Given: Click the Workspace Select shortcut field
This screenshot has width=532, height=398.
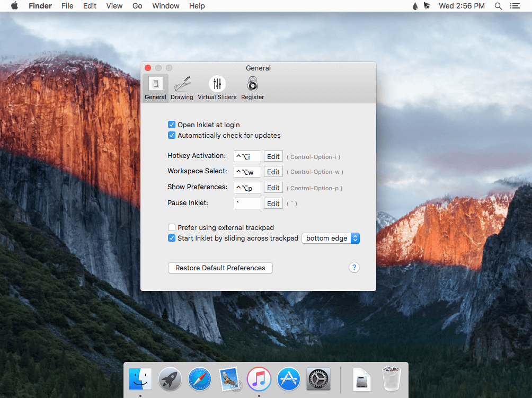Looking at the screenshot, I should click(247, 172).
